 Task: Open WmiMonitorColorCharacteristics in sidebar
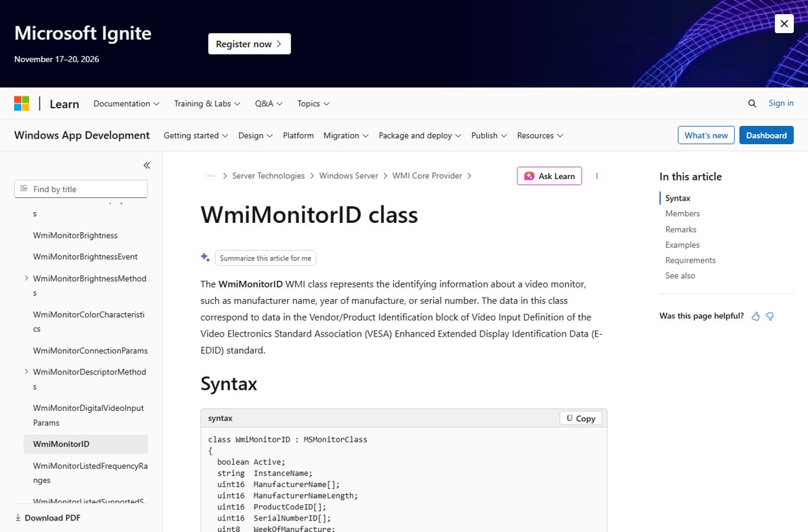point(89,322)
